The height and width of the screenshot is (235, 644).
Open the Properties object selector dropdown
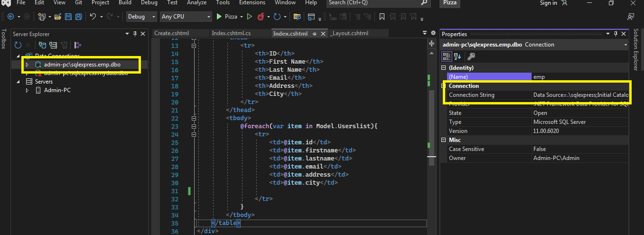pos(626,45)
